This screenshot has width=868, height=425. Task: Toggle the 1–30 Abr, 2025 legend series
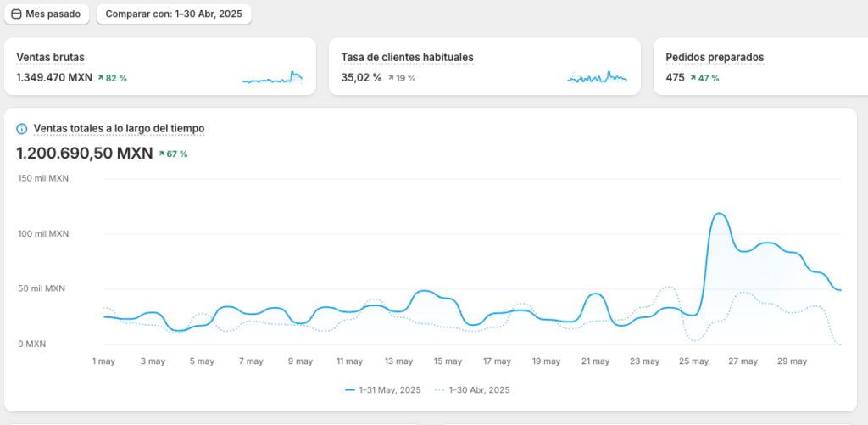472,390
